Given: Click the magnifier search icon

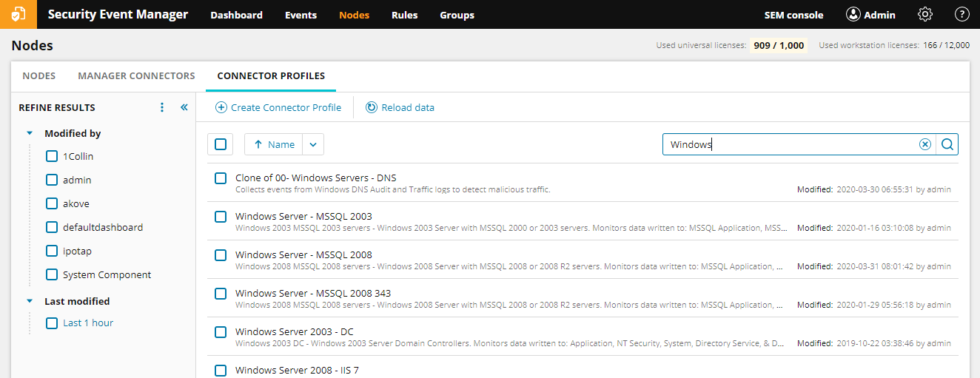Looking at the screenshot, I should point(947,144).
